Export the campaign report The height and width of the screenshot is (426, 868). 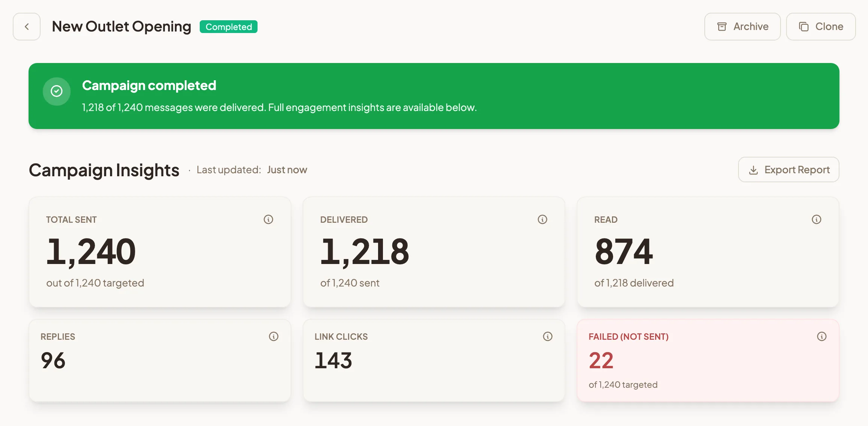788,169
